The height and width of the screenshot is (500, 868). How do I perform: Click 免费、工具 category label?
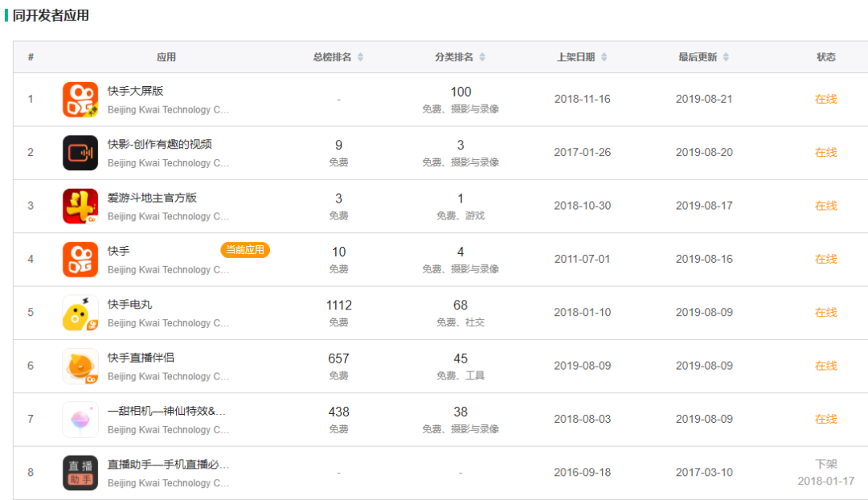point(461,375)
